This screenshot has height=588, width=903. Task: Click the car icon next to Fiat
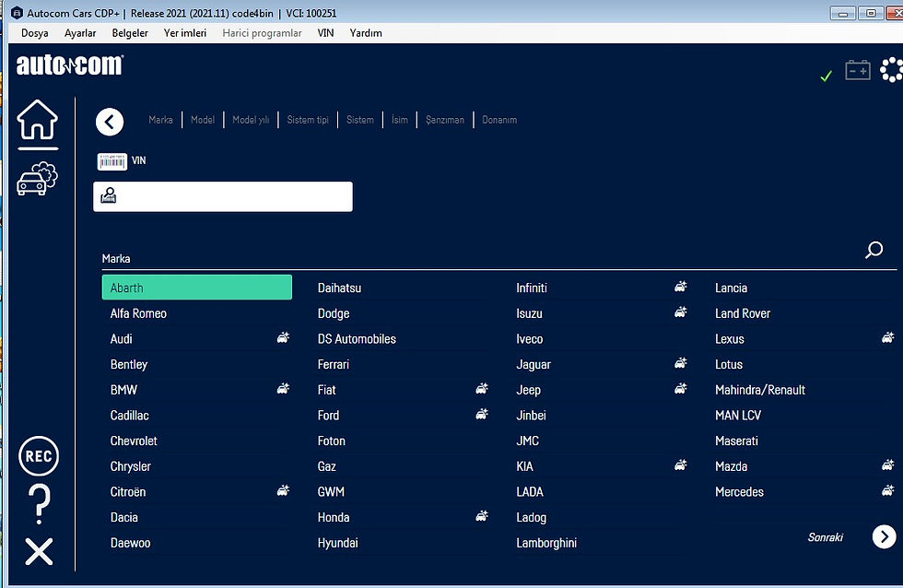tap(482, 388)
